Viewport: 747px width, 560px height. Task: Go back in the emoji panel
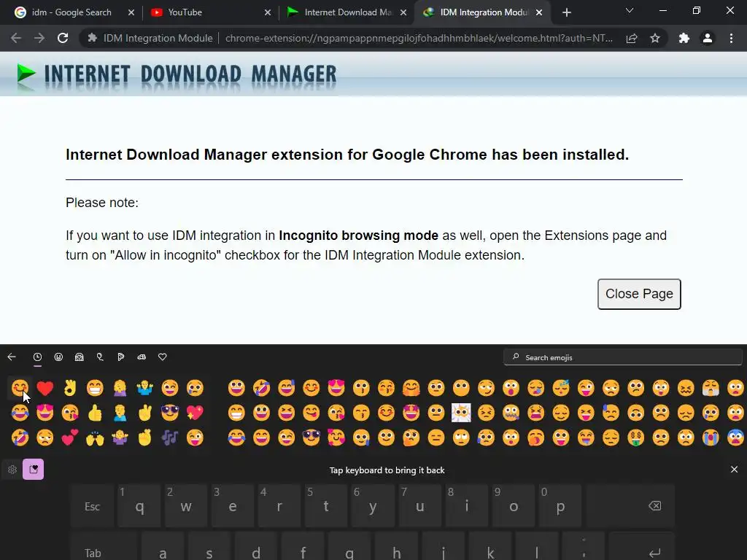coord(12,357)
